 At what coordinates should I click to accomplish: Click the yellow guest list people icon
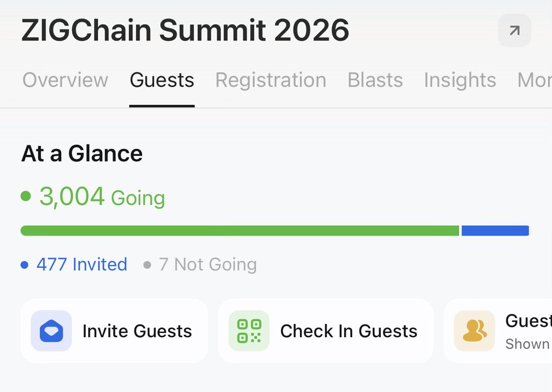tap(474, 331)
